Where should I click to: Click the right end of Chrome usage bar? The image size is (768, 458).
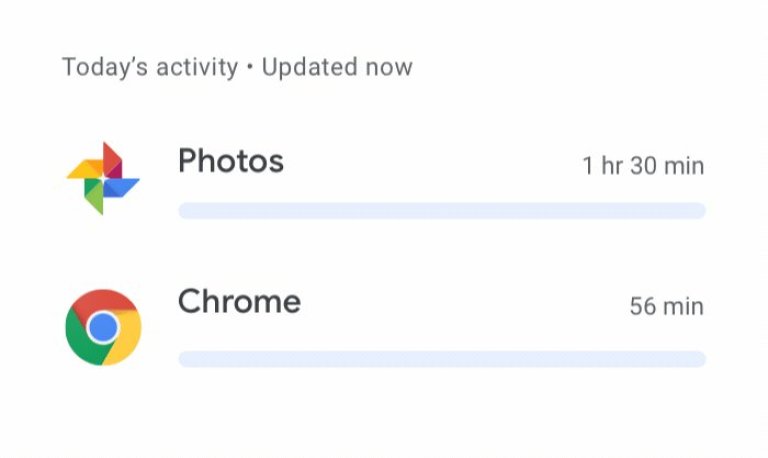pos(698,359)
